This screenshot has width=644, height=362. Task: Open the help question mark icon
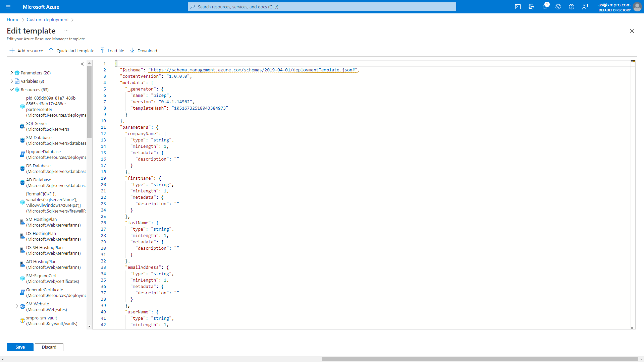(572, 7)
